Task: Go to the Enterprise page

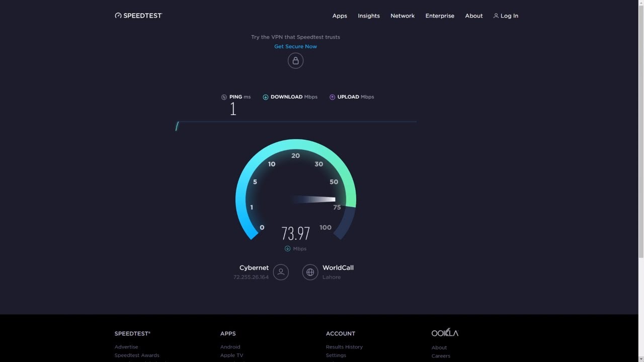Action: click(x=440, y=16)
